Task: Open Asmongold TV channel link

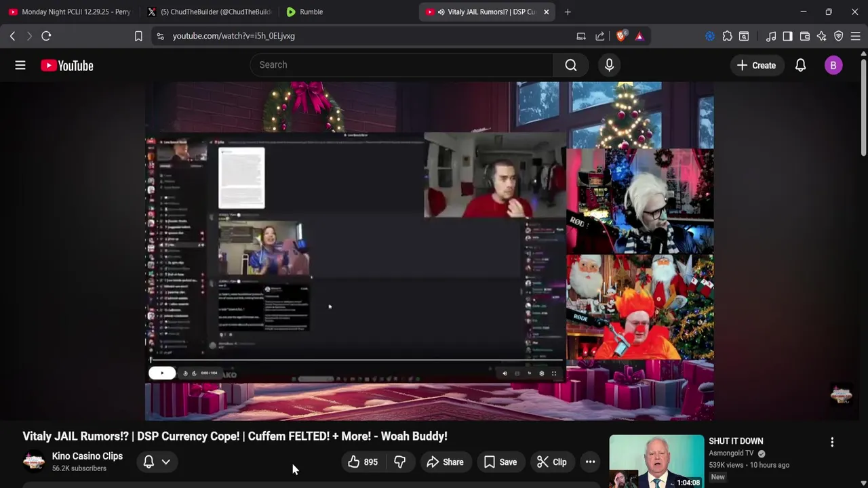Action: pyautogui.click(x=731, y=453)
